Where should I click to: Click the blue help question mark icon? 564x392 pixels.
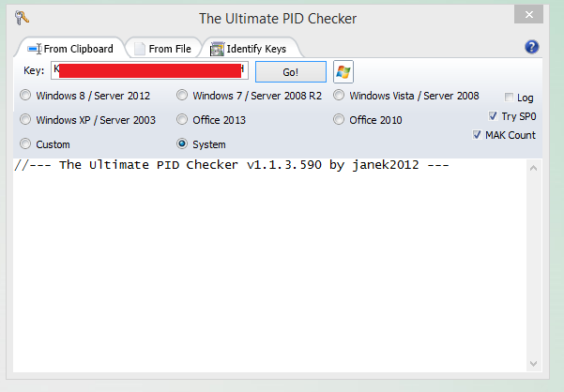tap(532, 47)
